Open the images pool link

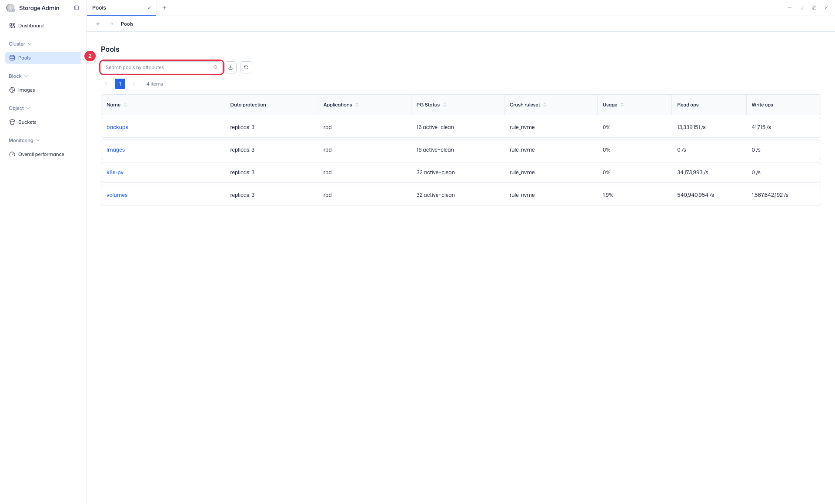(x=116, y=150)
